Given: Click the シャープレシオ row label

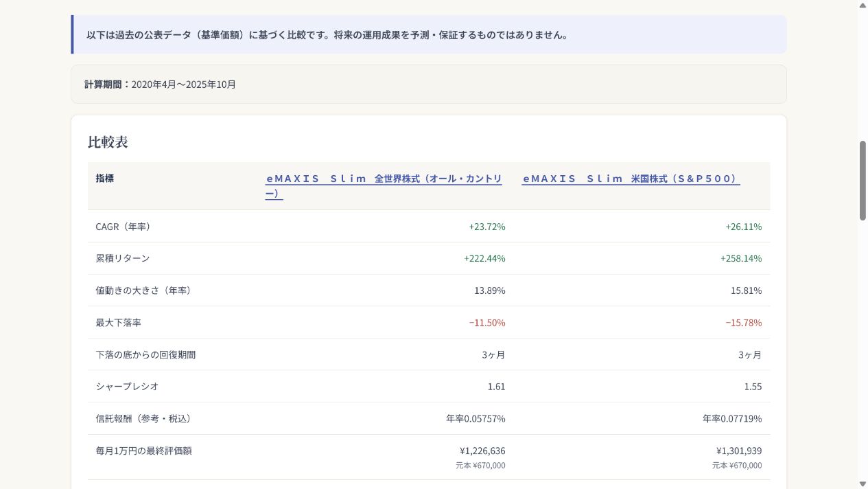Looking at the screenshot, I should point(128,387).
